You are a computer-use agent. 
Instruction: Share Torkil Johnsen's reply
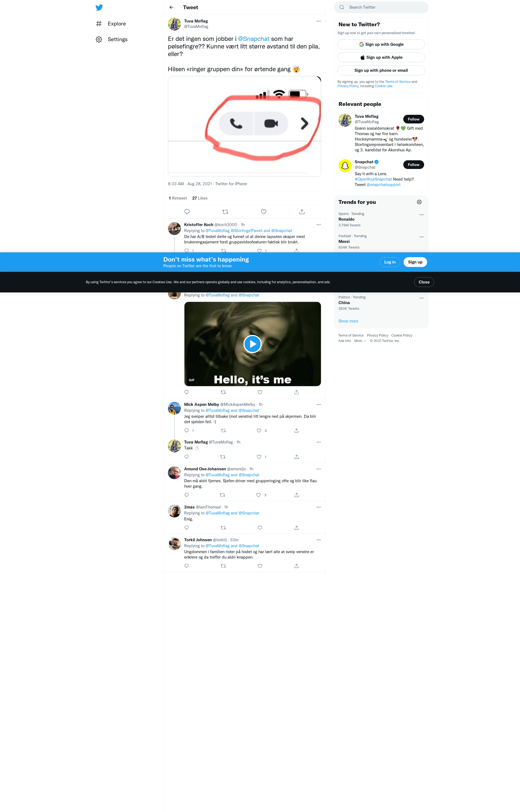(x=297, y=566)
